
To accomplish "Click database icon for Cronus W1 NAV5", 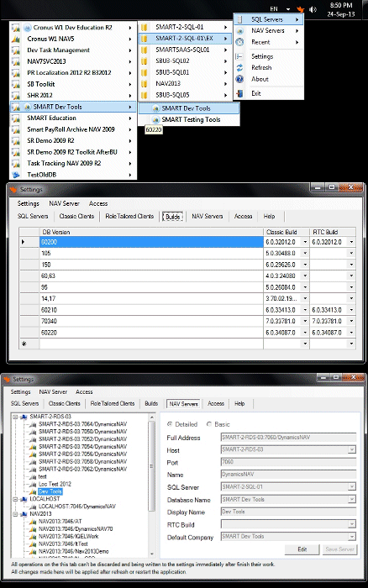I will point(16,39).
